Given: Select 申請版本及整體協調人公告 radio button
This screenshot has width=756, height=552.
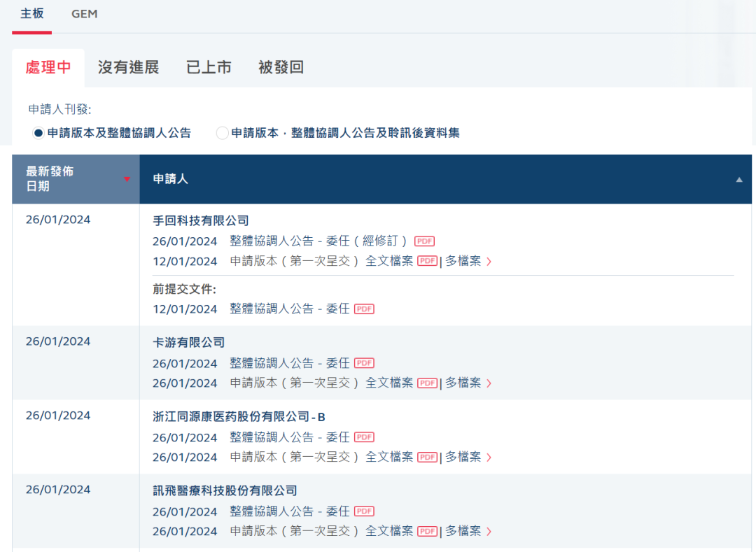Looking at the screenshot, I should [x=38, y=133].
